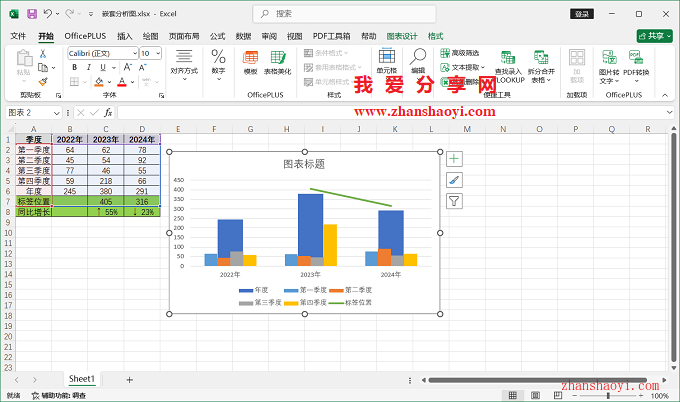Open the picture to text tool
This screenshot has width=680, height=402.
[x=609, y=67]
